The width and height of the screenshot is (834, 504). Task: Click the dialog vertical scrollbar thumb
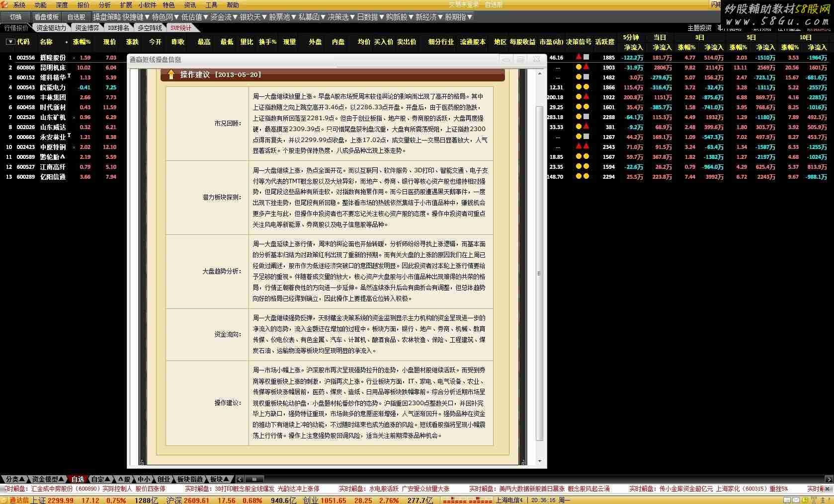[540, 273]
